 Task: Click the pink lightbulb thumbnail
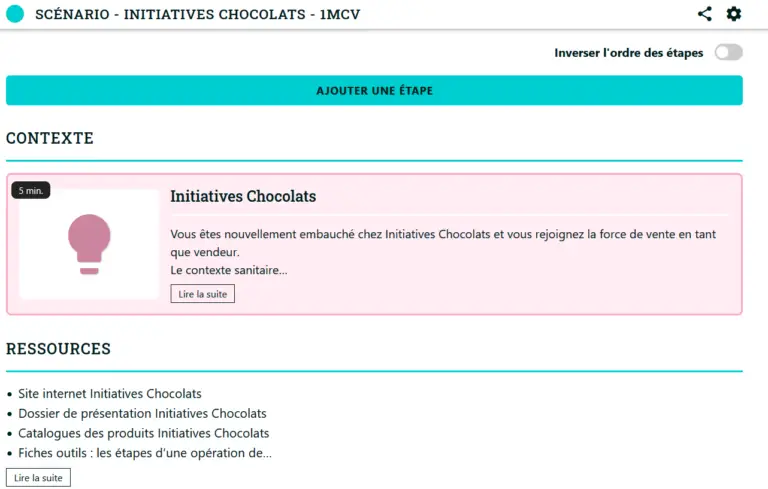(89, 244)
